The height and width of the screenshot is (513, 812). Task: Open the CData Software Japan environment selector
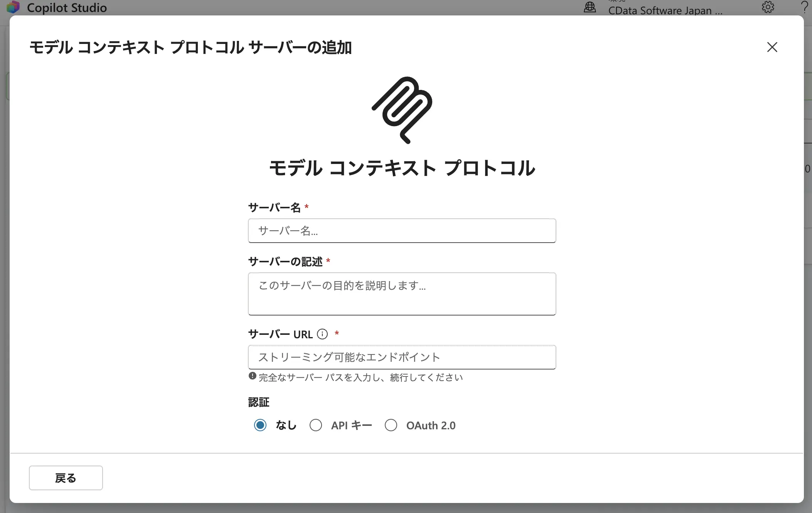click(665, 8)
